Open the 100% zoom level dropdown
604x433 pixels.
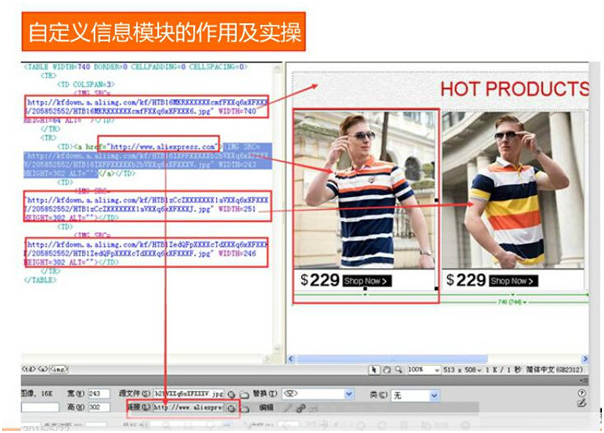point(424,370)
